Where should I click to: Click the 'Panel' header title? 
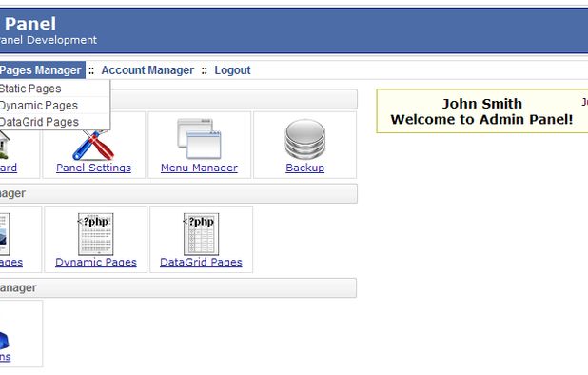[30, 24]
